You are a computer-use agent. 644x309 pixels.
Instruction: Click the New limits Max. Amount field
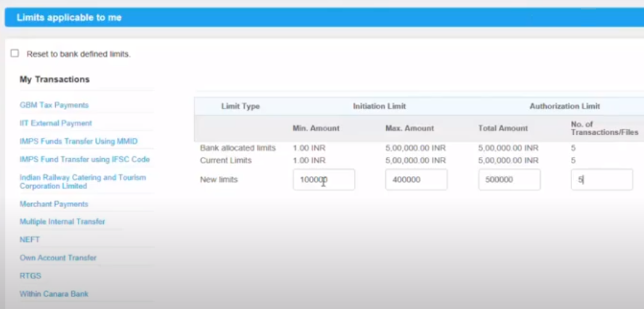(x=416, y=179)
